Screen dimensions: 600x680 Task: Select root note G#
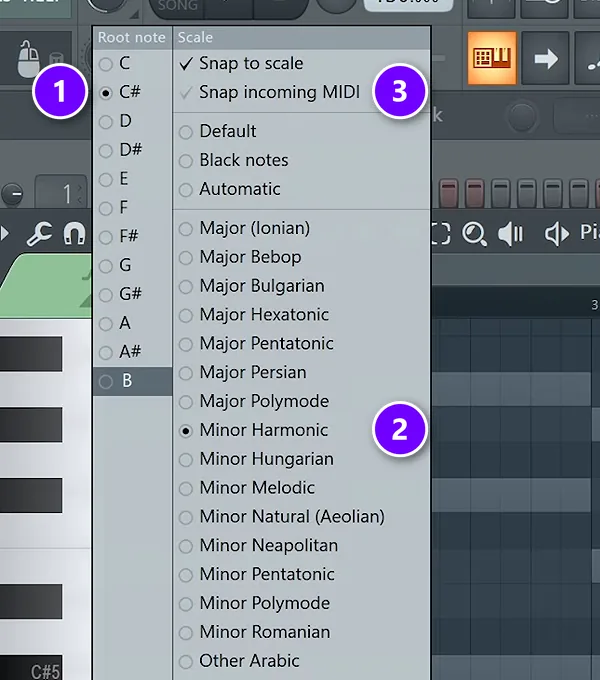pos(132,294)
